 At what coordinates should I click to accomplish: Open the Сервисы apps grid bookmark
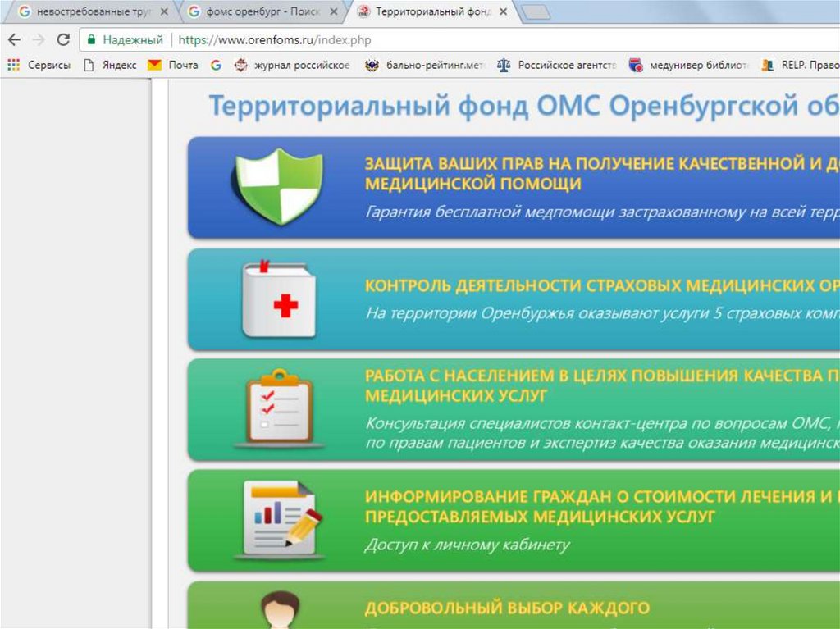click(39, 65)
